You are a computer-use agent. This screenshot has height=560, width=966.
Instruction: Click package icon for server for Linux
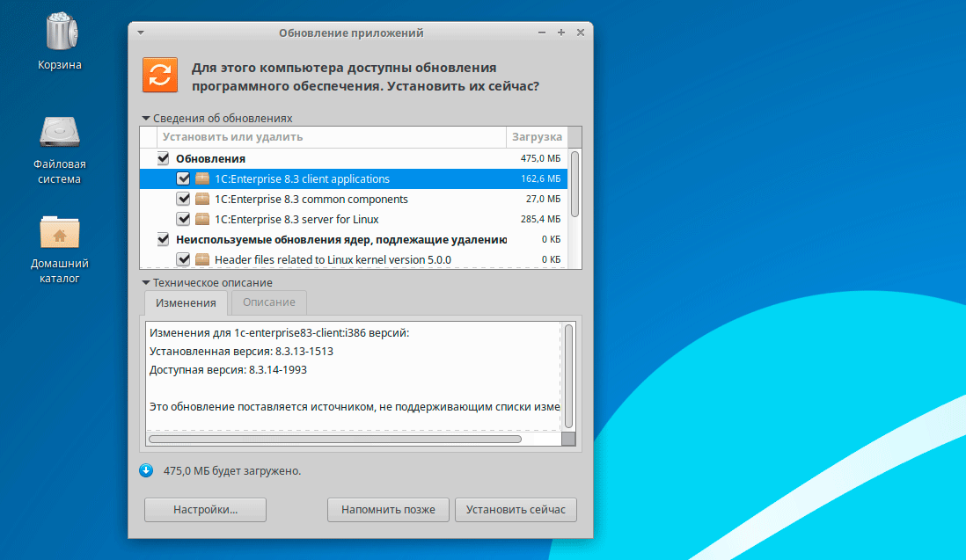[202, 219]
